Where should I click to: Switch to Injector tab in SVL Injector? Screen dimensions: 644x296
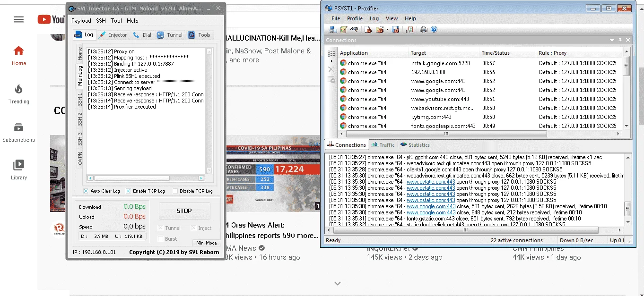(x=113, y=35)
